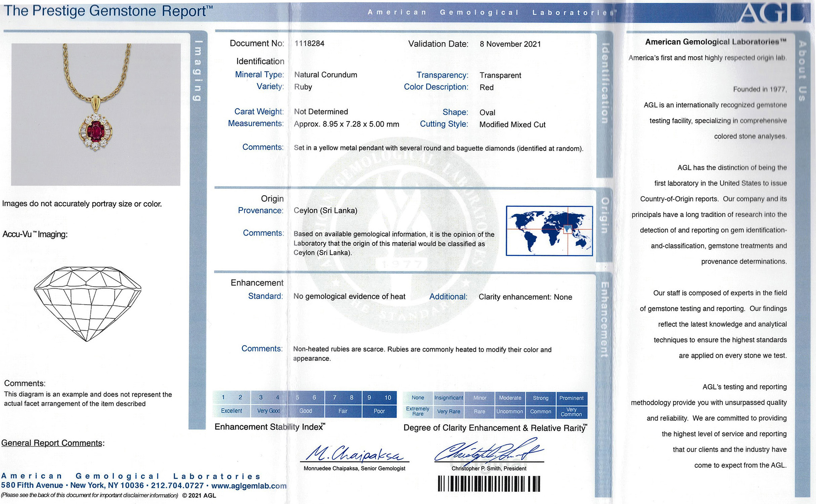Click the AGL watermark seal center

400,235
